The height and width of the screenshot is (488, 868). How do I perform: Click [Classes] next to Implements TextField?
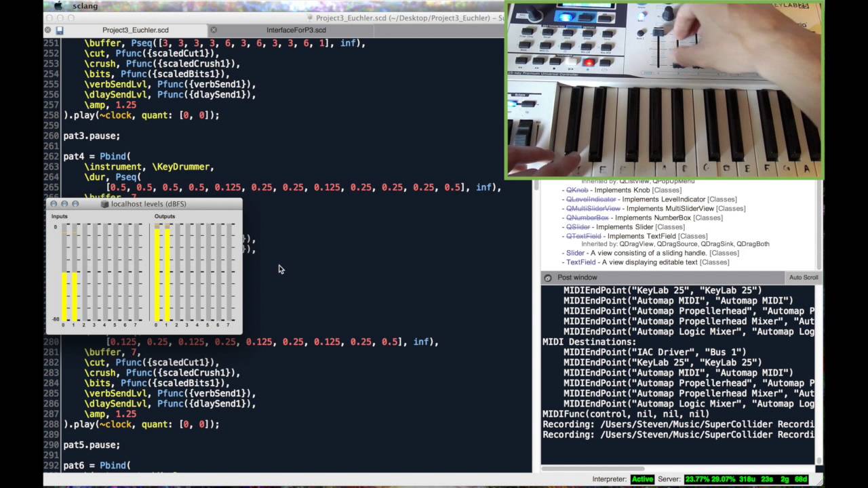(692, 236)
